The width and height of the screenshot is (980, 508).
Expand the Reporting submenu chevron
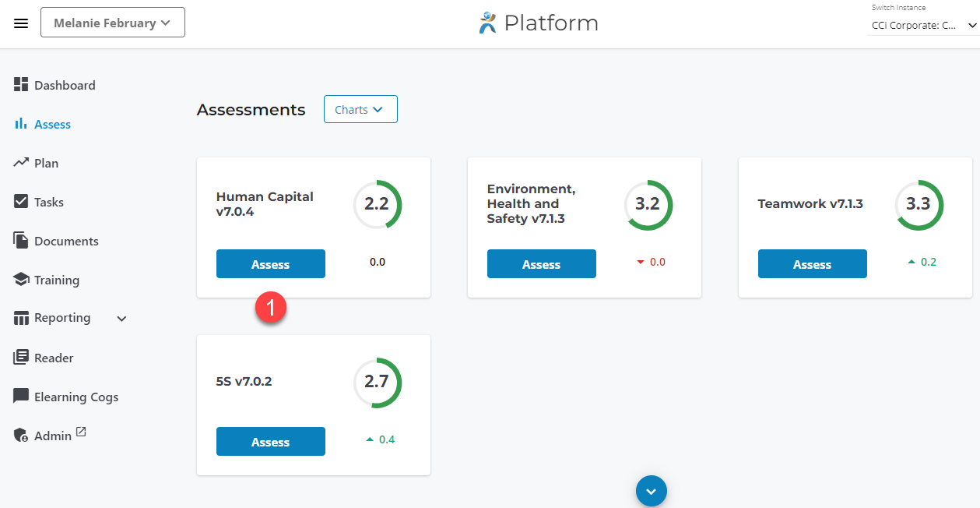[x=121, y=318]
